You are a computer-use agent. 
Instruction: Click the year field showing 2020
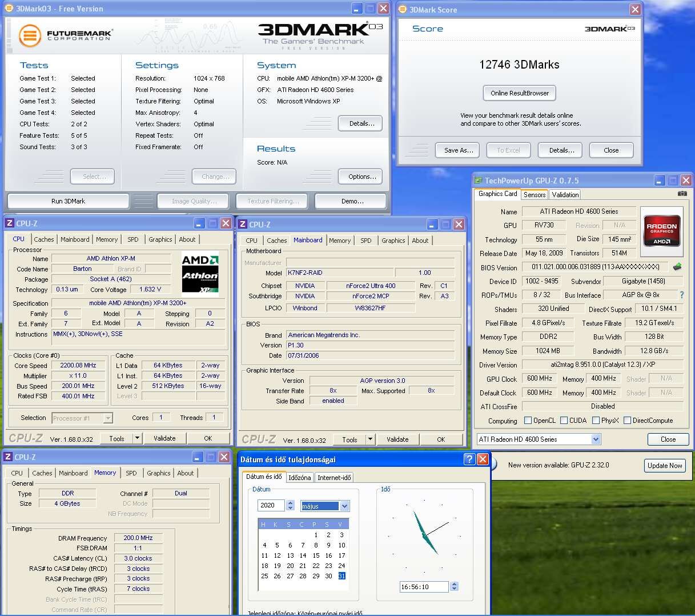tap(272, 506)
